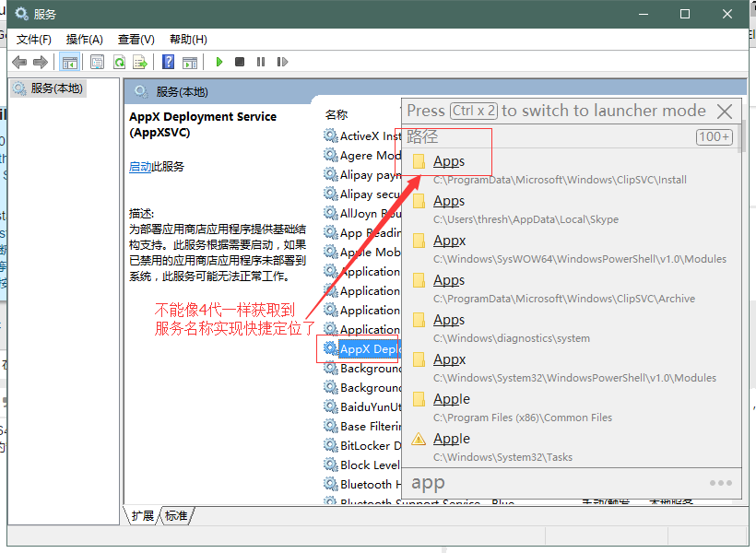Select the BitLocker D service row
This screenshot has height=553, width=756.
(362, 445)
